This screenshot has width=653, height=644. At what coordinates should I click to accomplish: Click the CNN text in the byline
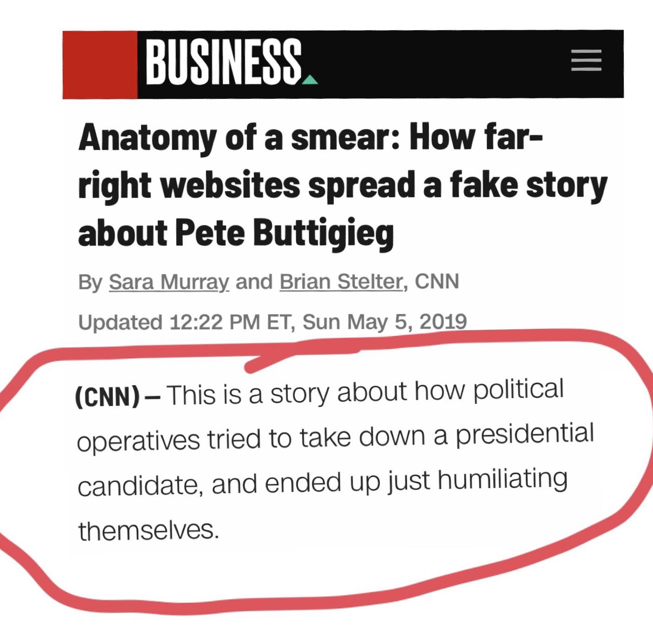(x=437, y=281)
